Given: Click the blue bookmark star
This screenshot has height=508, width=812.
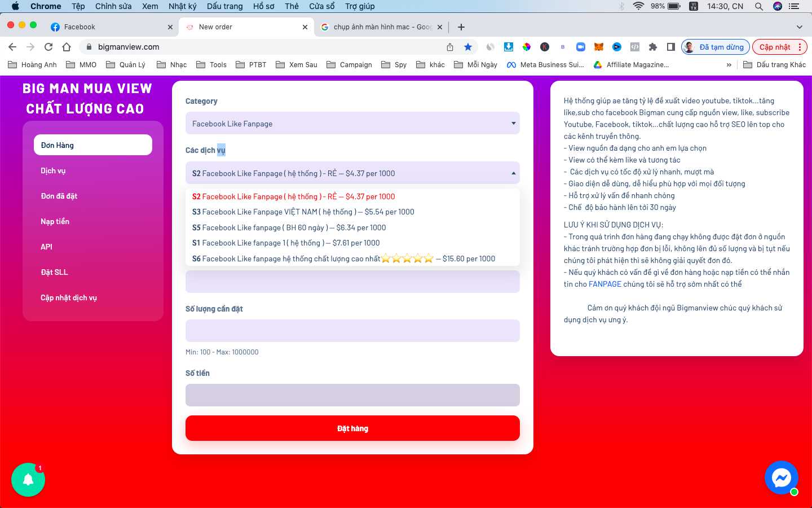Looking at the screenshot, I should (x=468, y=47).
